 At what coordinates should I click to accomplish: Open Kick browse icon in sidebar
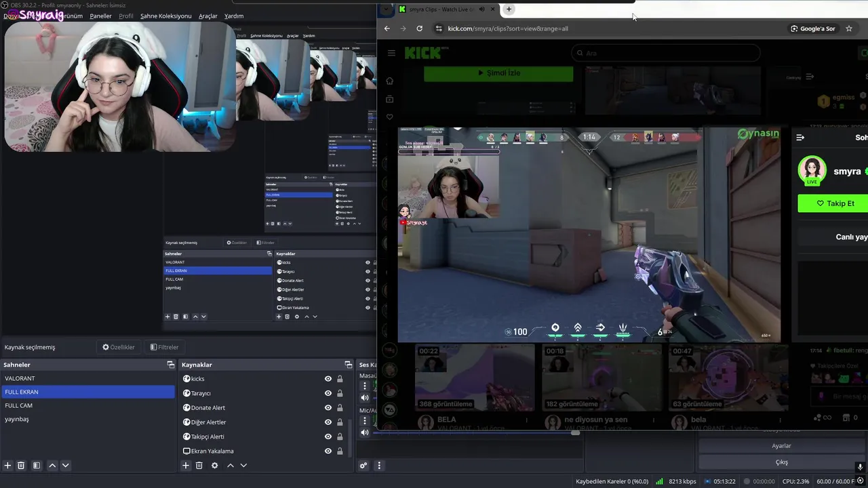pyautogui.click(x=389, y=99)
